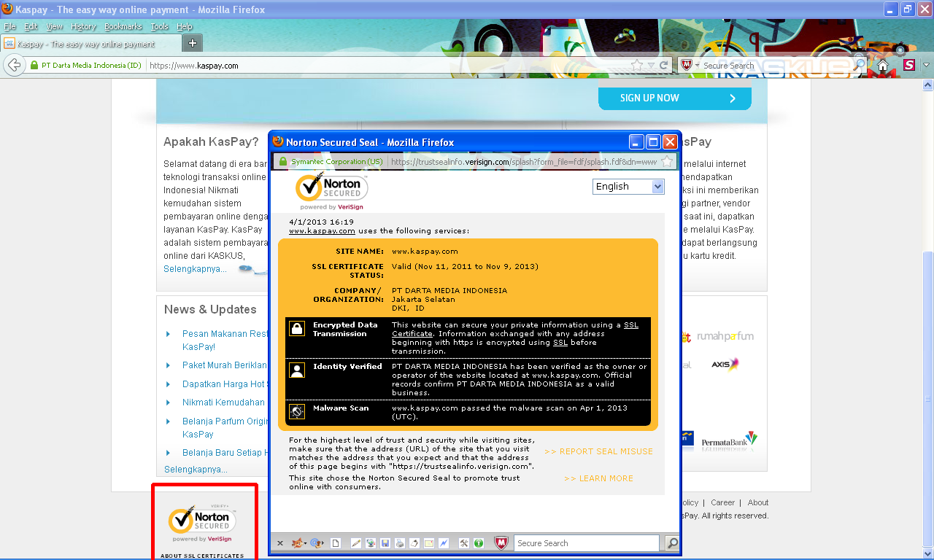Open the Help menu
This screenshot has height=560, width=934.
click(185, 26)
